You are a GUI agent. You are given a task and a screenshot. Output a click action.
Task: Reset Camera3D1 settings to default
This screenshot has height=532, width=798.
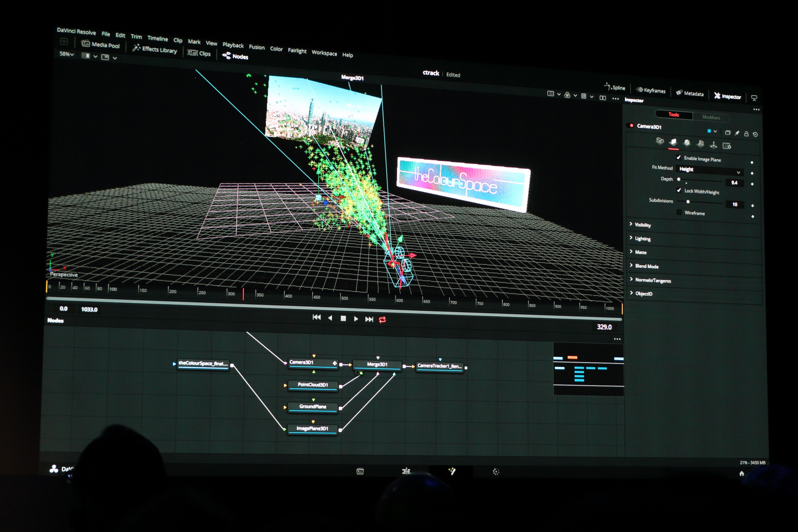tap(755, 134)
